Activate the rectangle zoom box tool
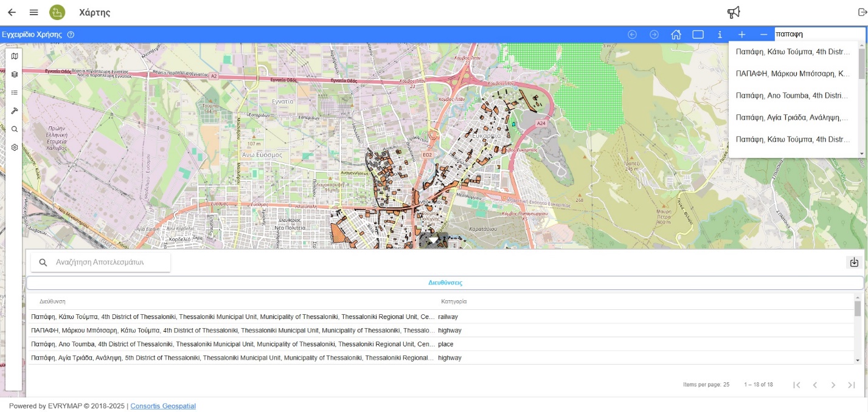868x412 pixels. click(698, 35)
